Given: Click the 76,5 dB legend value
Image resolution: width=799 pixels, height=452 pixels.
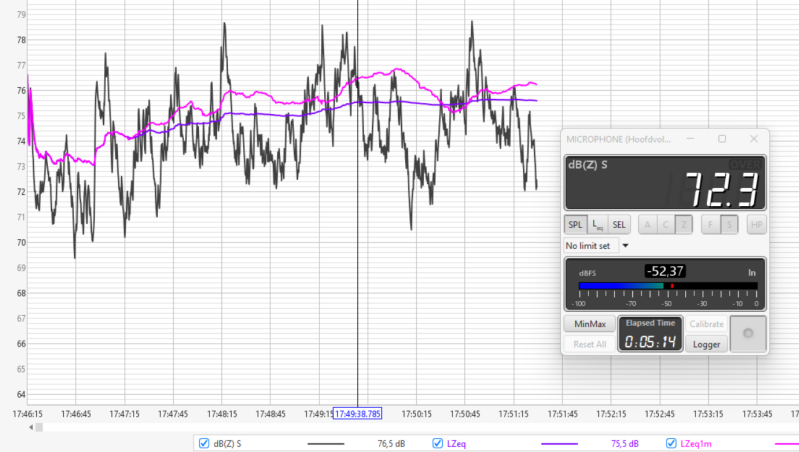Looking at the screenshot, I should (x=391, y=444).
